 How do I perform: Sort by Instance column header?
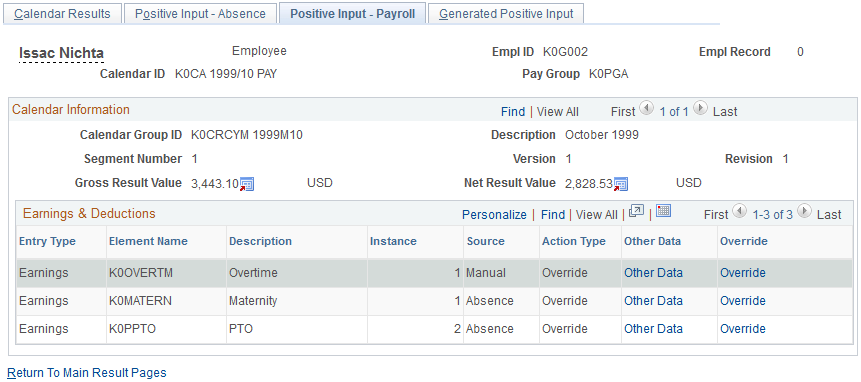pyautogui.click(x=393, y=241)
